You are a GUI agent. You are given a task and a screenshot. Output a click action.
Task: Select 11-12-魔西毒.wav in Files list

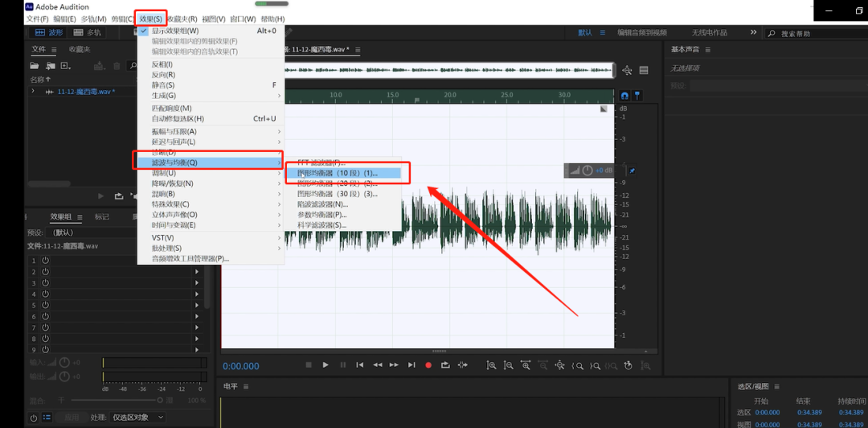point(86,92)
